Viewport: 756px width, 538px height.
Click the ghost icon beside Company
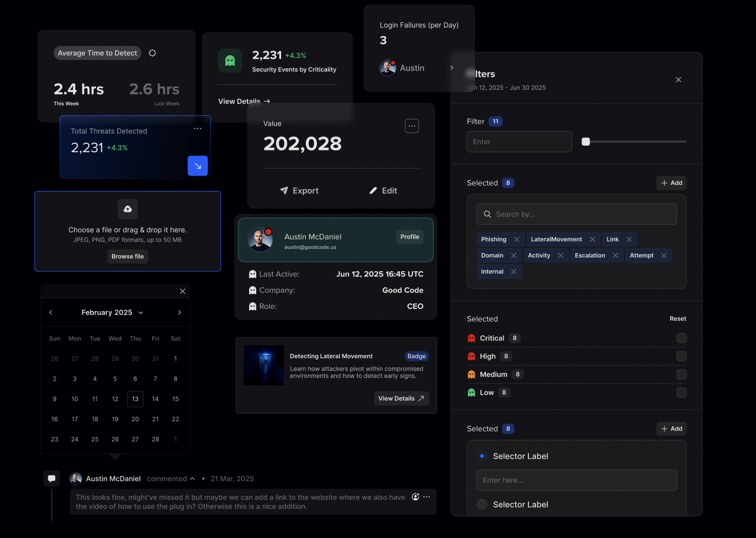click(253, 290)
